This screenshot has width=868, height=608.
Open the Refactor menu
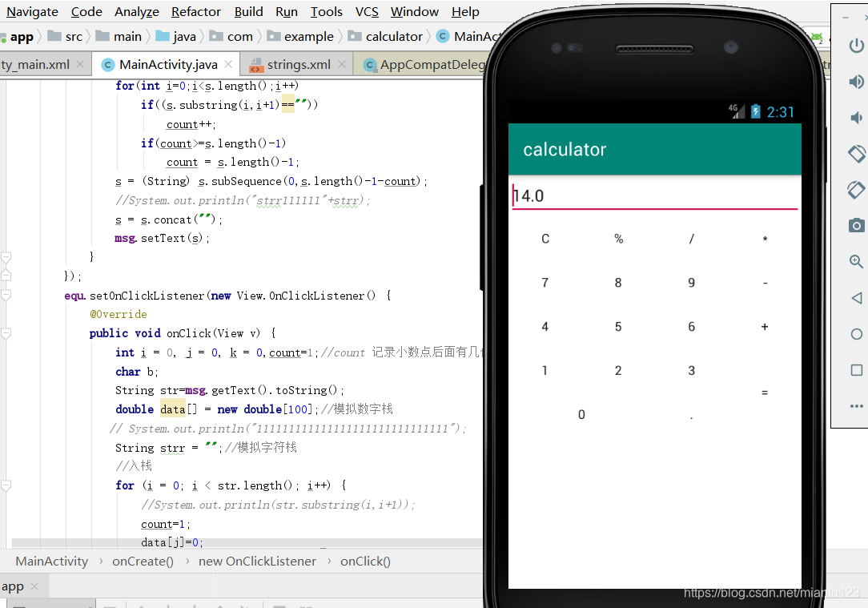196,12
